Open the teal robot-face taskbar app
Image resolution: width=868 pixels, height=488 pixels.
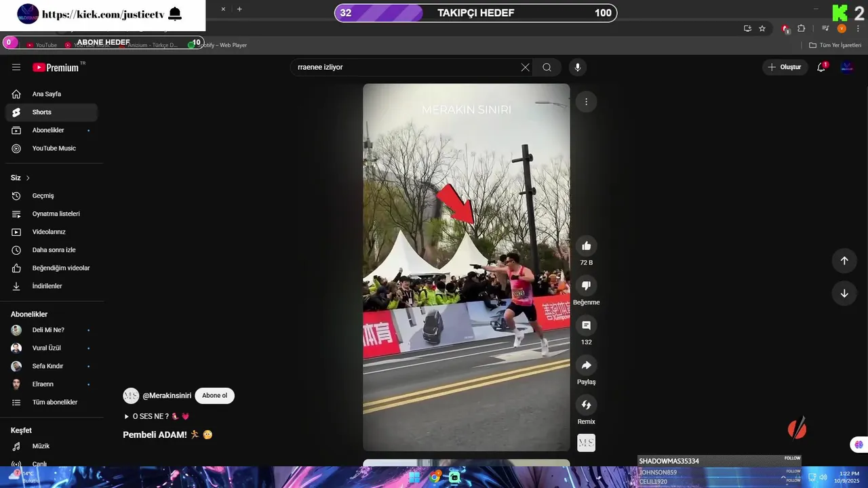pyautogui.click(x=454, y=477)
